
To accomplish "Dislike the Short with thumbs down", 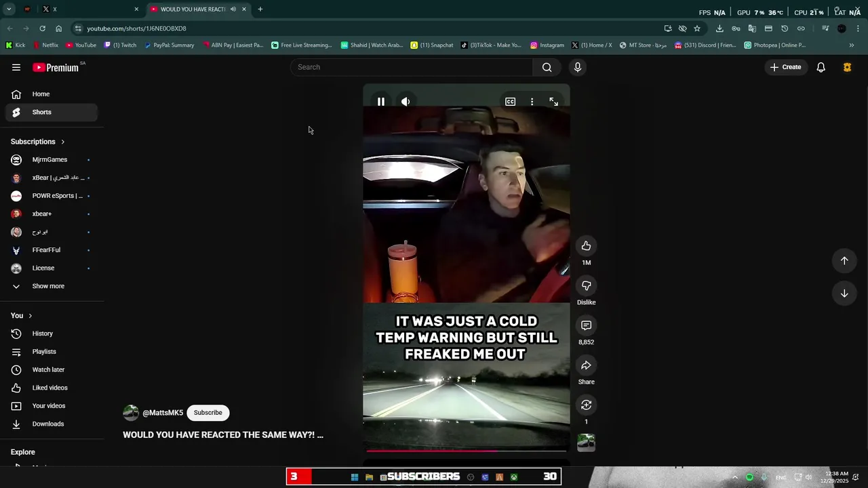I will tap(586, 286).
